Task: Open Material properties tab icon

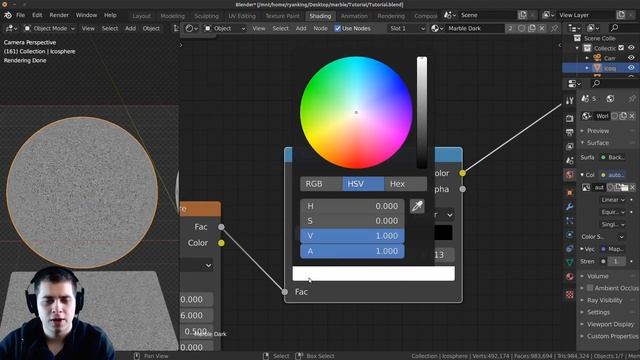Action: pos(569,277)
